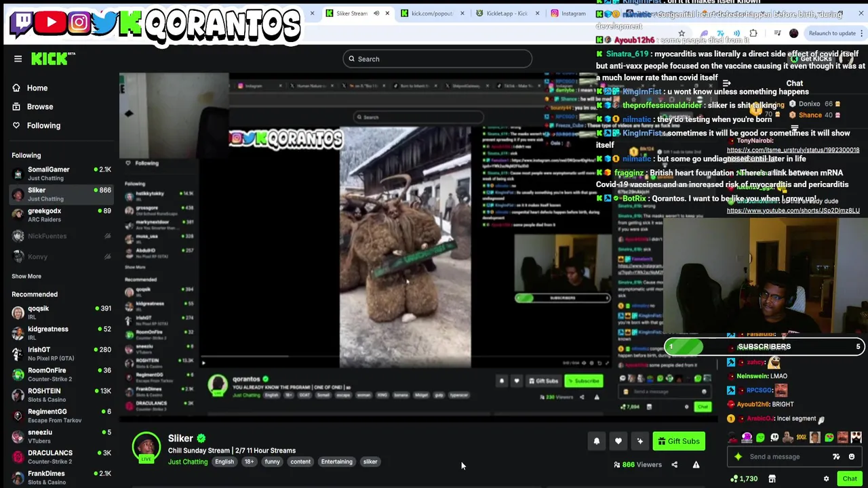Open offline channel NickFuentes
The image size is (868, 488).
tap(61, 236)
